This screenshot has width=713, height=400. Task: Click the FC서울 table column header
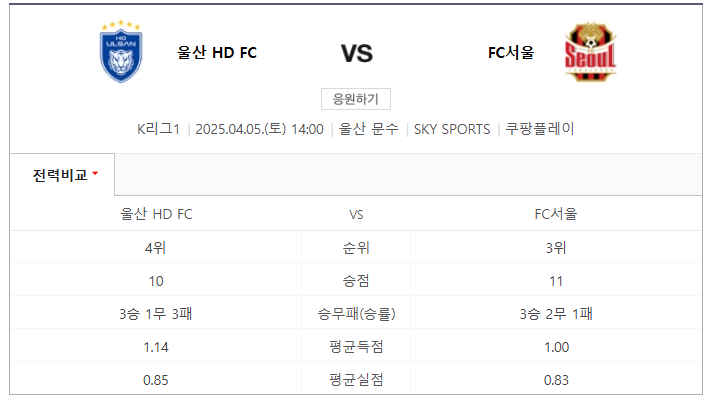[x=556, y=214]
